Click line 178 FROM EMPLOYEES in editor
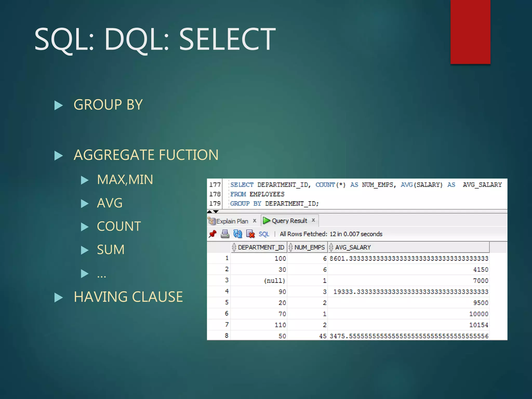This screenshot has width=532, height=399. (257, 194)
